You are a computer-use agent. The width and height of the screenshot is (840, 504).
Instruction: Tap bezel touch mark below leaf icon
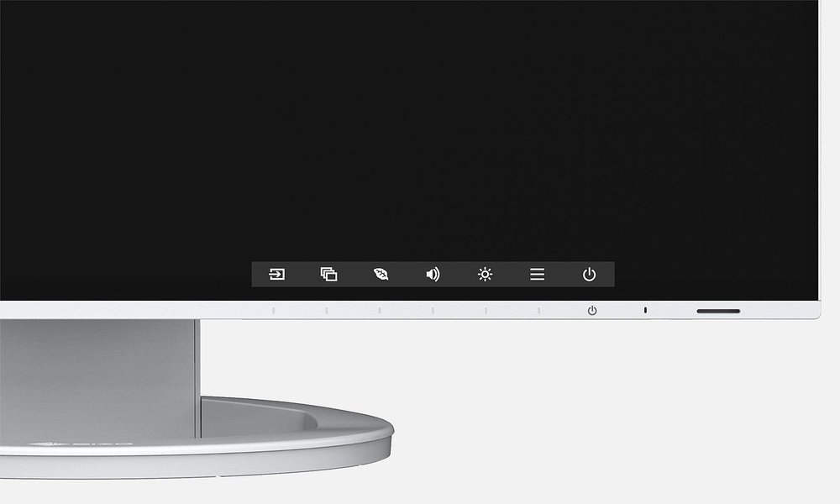380,311
